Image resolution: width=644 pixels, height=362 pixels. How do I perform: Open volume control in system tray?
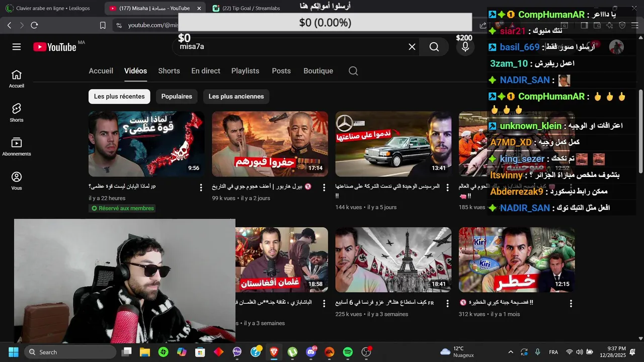tap(579, 352)
